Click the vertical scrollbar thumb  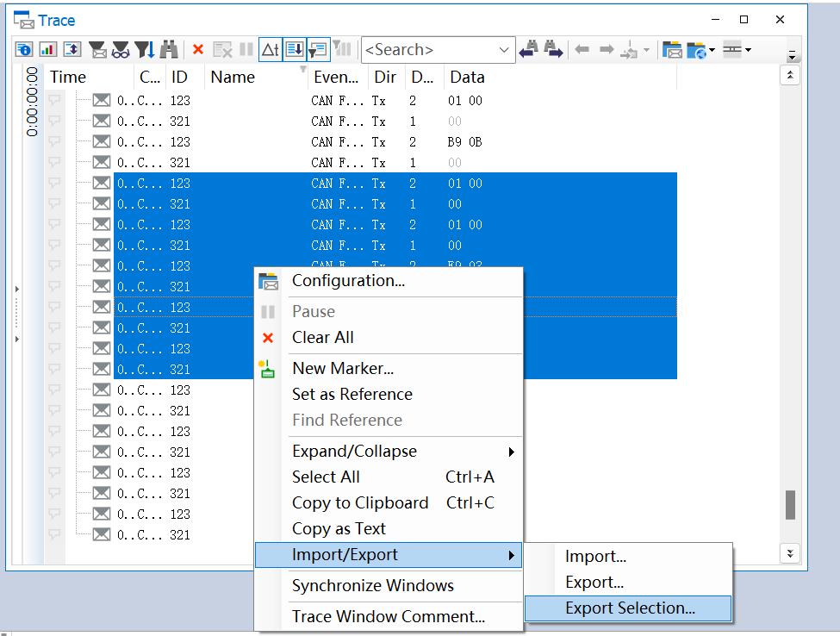pos(790,505)
